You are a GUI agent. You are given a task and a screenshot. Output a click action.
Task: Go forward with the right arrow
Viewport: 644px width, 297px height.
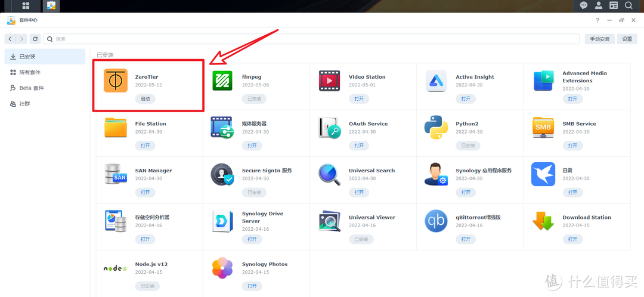(22, 39)
